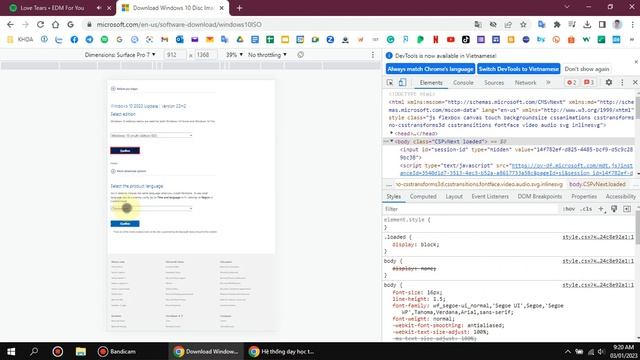The image size is (640, 360).
Task: Click the viewport width field 912
Action: (x=175, y=55)
